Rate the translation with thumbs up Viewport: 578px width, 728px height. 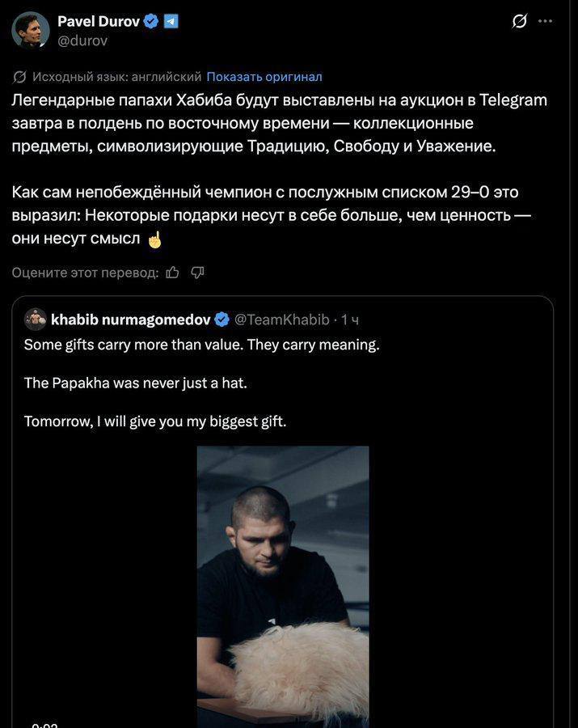coord(172,272)
